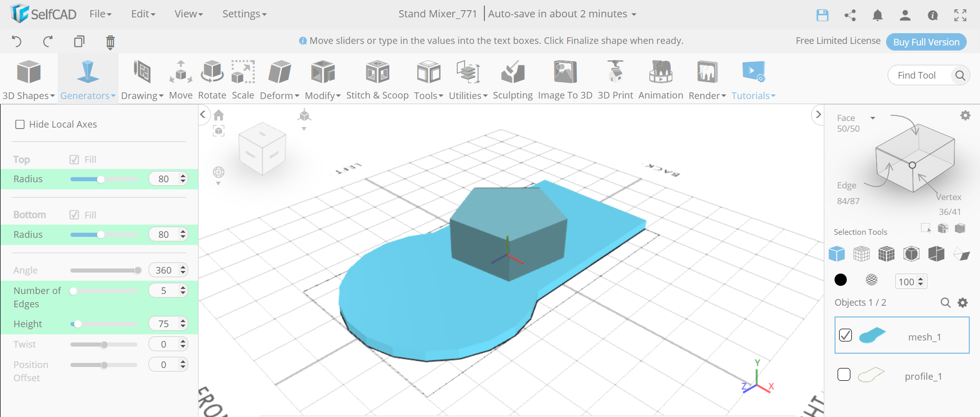Viewport: 980px width, 417px height.
Task: Uncheck the mesh_1 object checkbox
Action: click(x=845, y=335)
